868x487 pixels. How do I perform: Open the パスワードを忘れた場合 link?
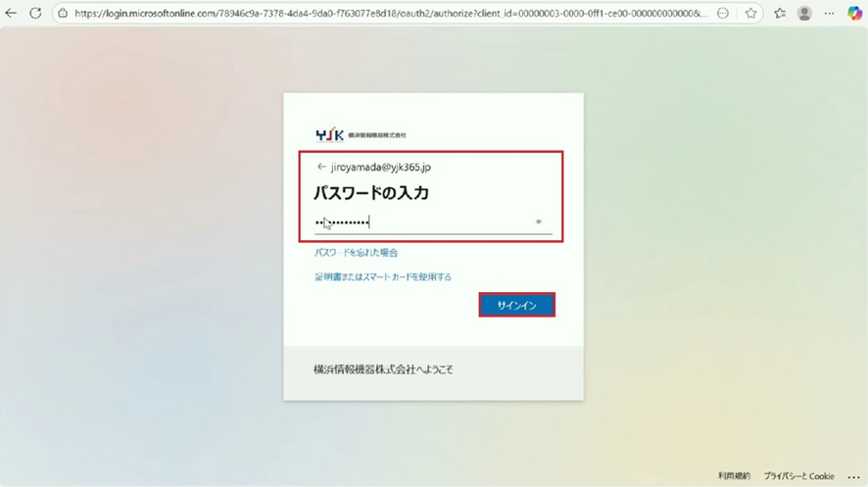tap(356, 253)
